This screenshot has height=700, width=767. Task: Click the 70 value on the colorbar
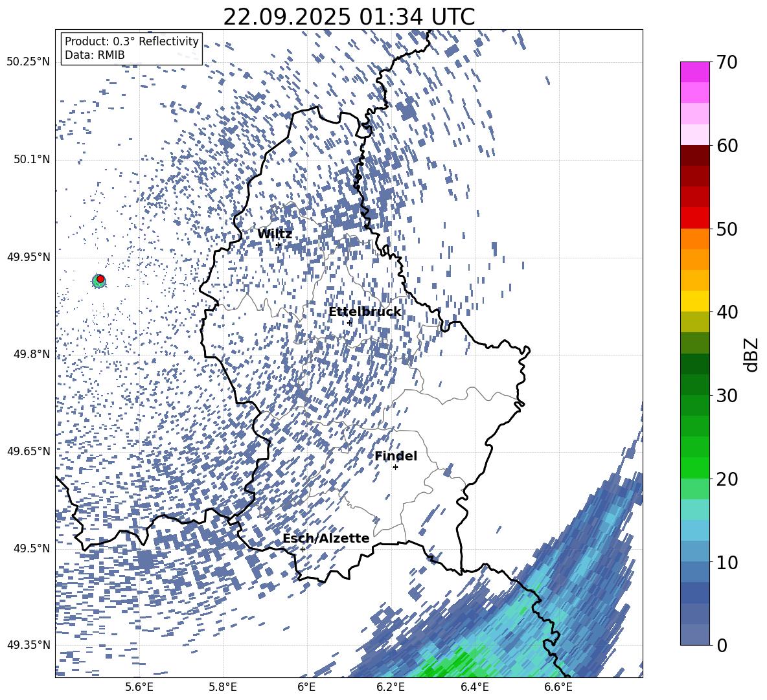(726, 62)
